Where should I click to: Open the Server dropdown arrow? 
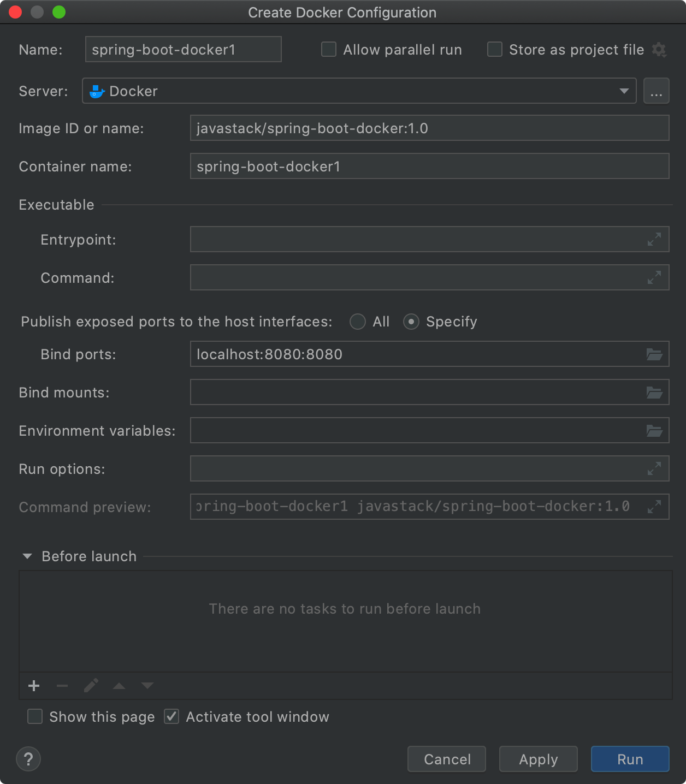coord(624,91)
